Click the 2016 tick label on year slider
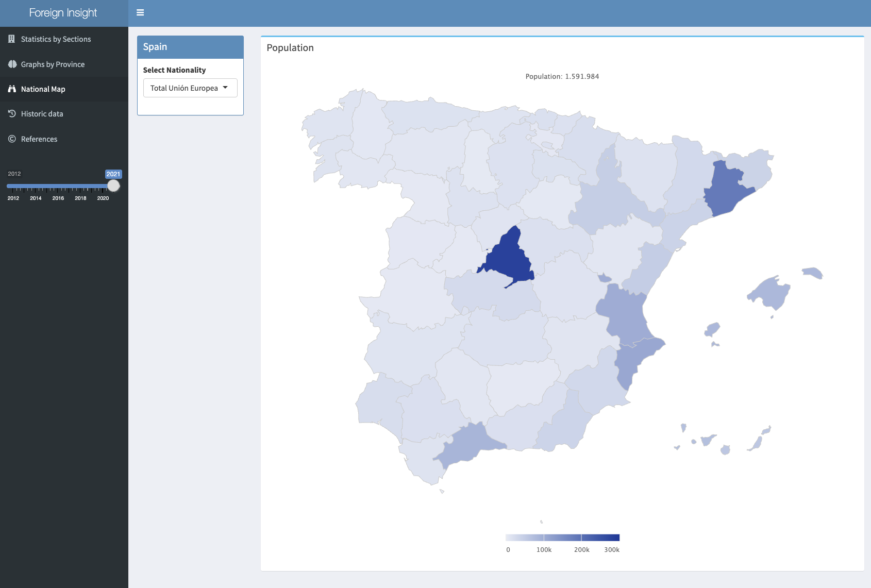Screen dimensions: 871x588 pyautogui.click(x=58, y=198)
